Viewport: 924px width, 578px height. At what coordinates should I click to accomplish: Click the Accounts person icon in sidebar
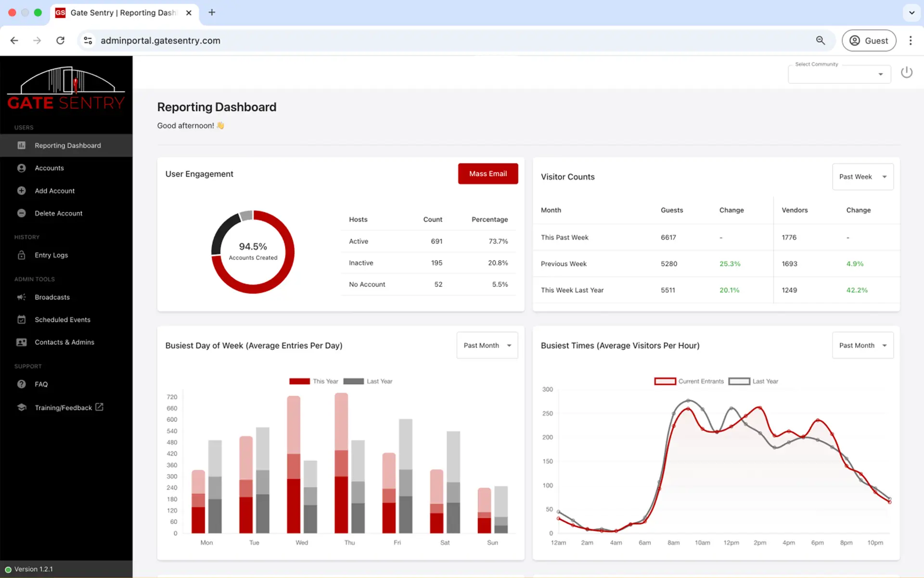pyautogui.click(x=22, y=168)
